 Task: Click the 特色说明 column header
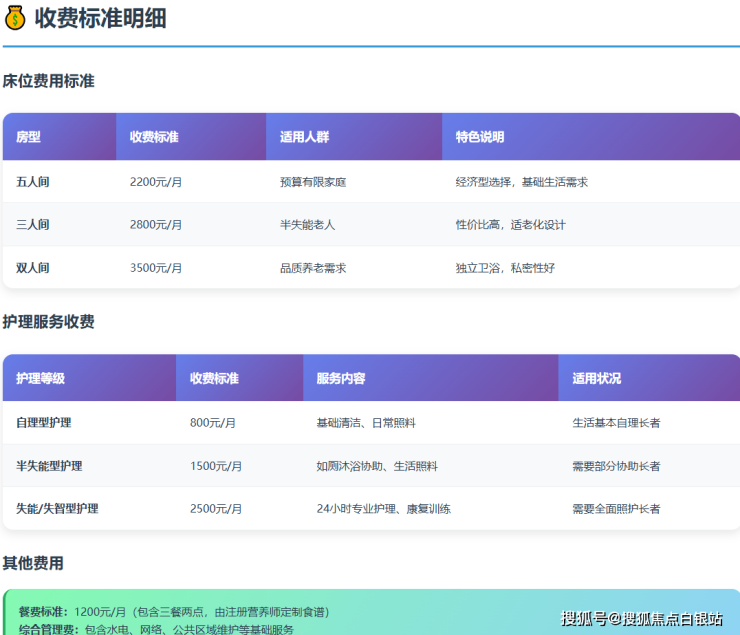click(480, 137)
